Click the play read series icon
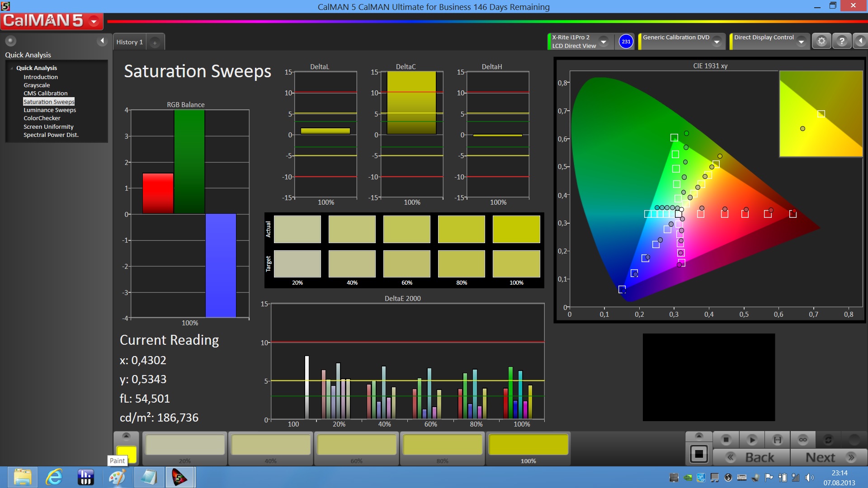868x488 pixels. click(752, 439)
